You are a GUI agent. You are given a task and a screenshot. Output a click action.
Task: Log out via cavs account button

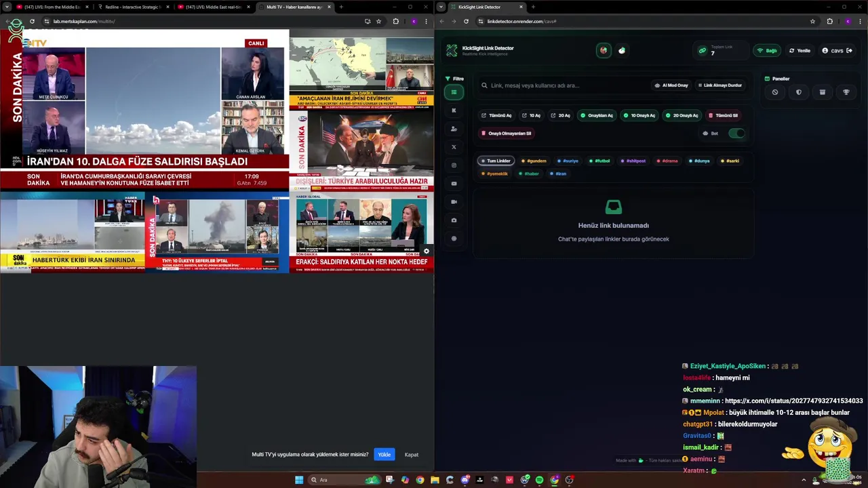coord(837,51)
